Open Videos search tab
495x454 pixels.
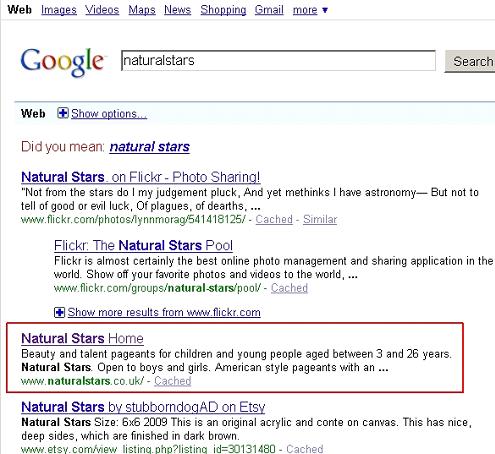102,10
